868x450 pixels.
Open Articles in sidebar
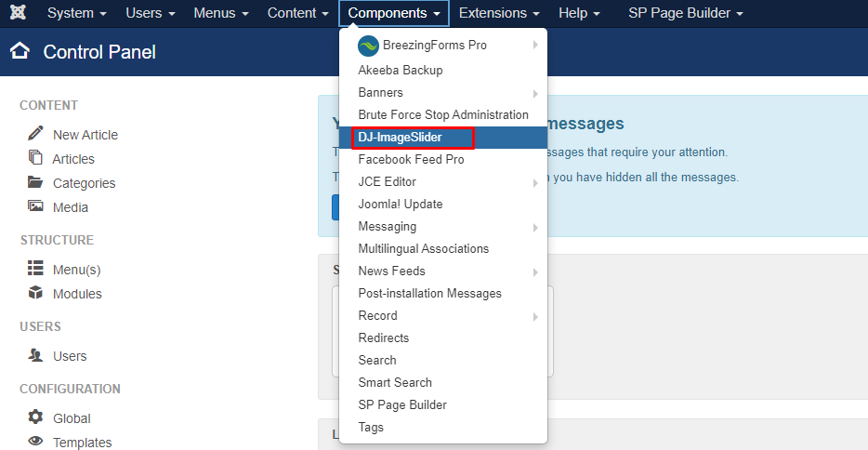(73, 159)
